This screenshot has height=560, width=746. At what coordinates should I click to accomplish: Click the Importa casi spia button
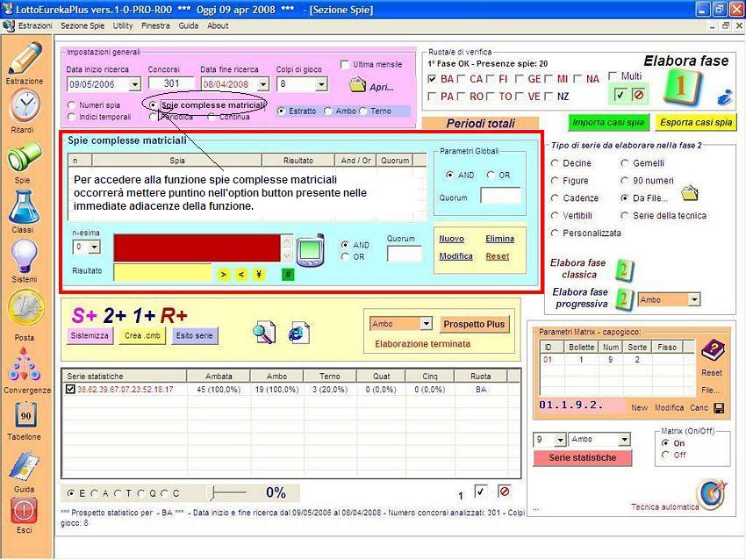point(608,122)
